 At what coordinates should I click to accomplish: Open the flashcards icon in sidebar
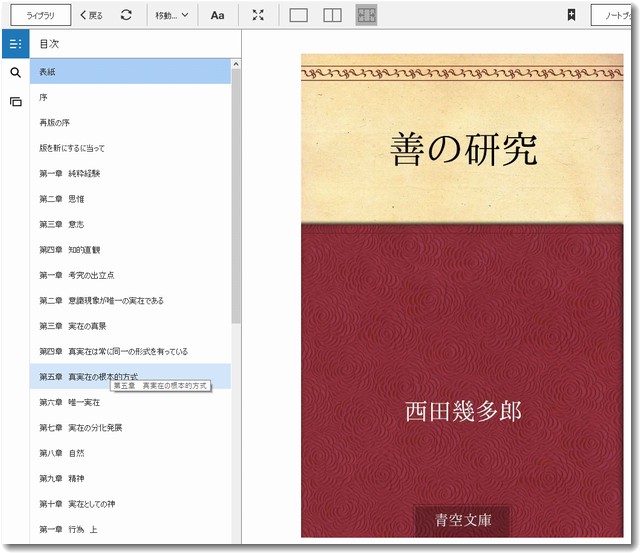click(16, 101)
